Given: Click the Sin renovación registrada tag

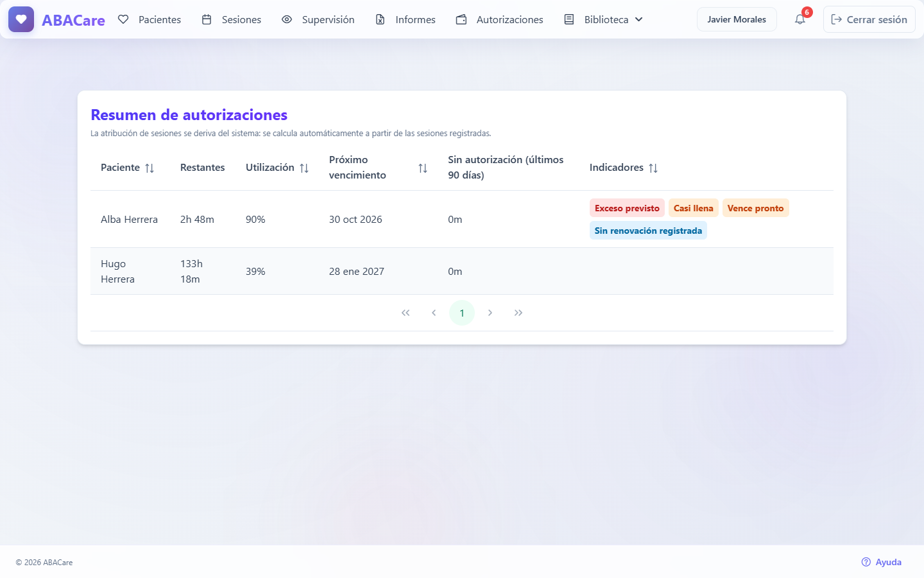Looking at the screenshot, I should point(648,231).
